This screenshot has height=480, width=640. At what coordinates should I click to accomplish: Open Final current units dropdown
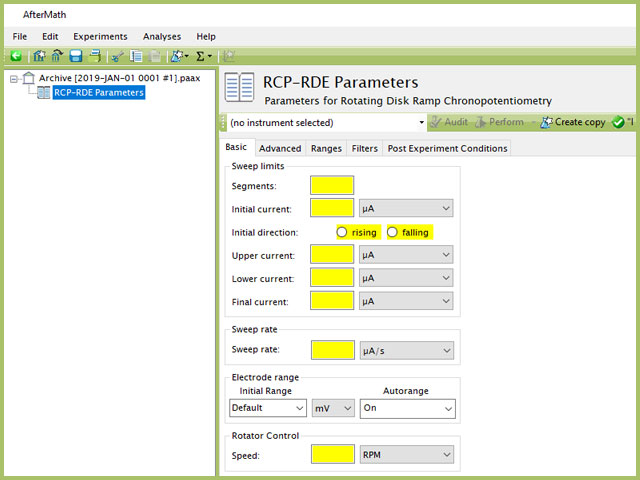pyautogui.click(x=406, y=301)
